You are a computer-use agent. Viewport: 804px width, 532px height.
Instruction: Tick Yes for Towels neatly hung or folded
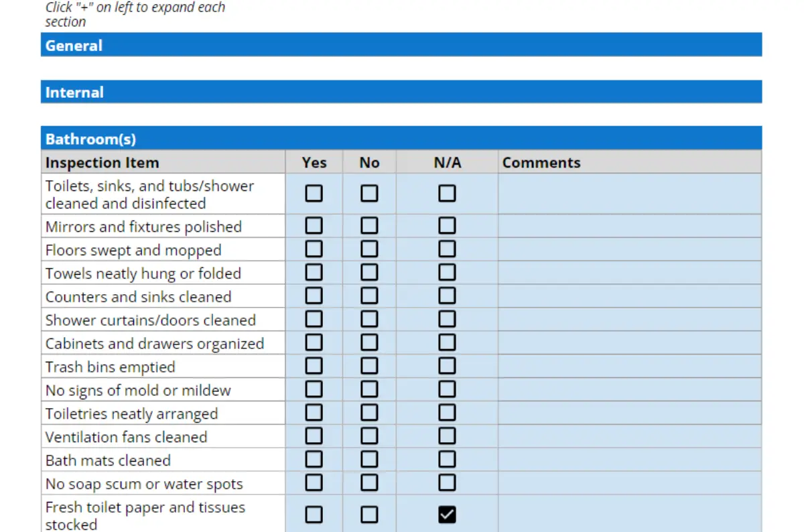(x=314, y=273)
